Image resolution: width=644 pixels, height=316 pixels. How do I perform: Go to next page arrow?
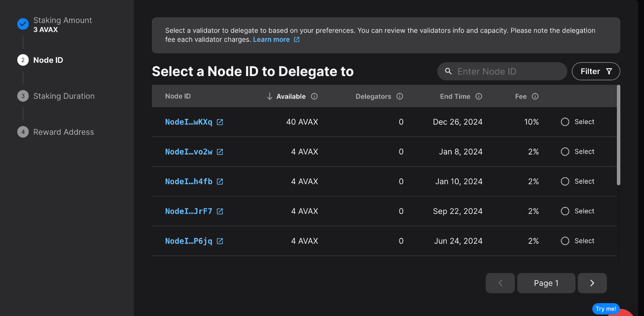(x=592, y=283)
